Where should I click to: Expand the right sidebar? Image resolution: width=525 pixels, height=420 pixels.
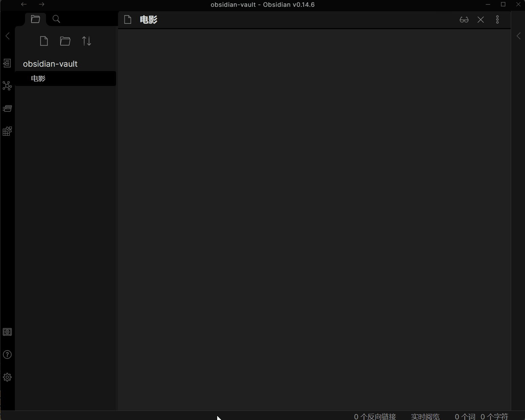tap(518, 36)
